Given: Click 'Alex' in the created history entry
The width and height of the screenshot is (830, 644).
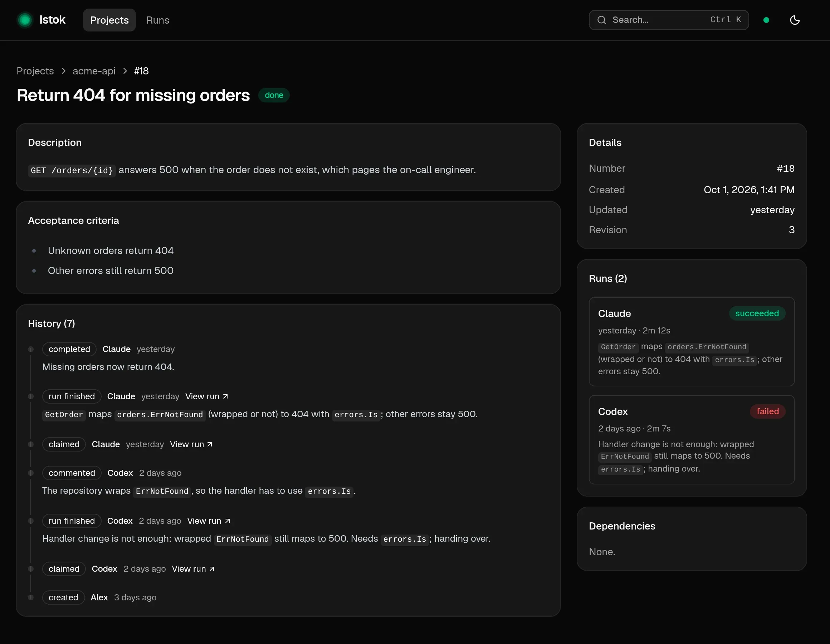Looking at the screenshot, I should point(99,597).
